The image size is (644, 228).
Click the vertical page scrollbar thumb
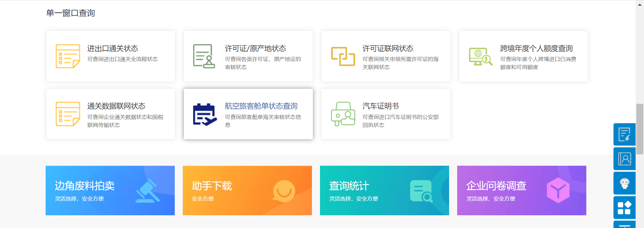click(640, 129)
